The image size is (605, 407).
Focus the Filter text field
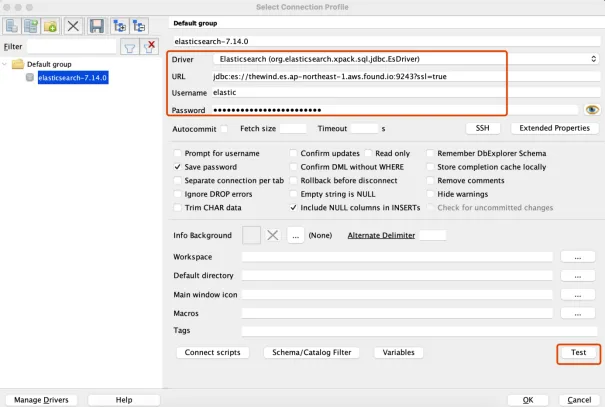tap(72, 47)
